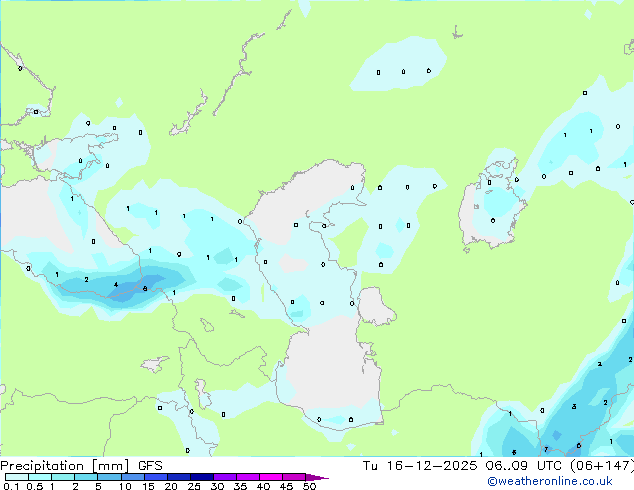
Task: Click the "30" legend scale label
Action: 218,486
